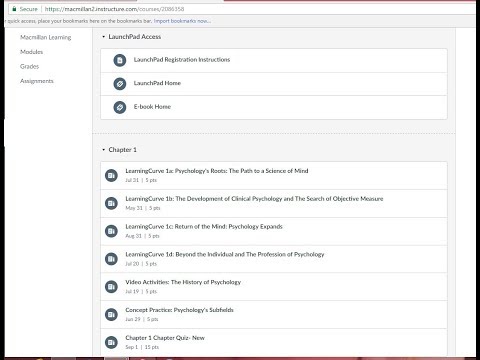Open Concept Practice: Psychology's Subfields
The width and height of the screenshot is (480, 360).
pos(179,310)
